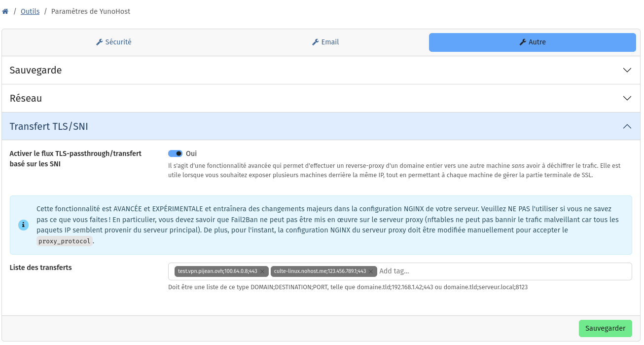Switch to the Sécurité tab

(114, 42)
